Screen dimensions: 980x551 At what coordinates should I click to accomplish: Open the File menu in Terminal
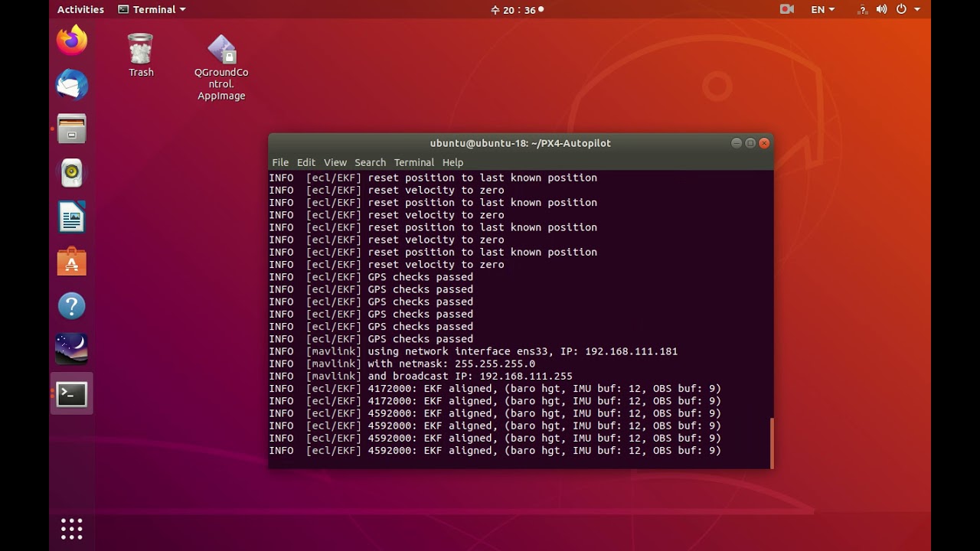[x=280, y=162]
